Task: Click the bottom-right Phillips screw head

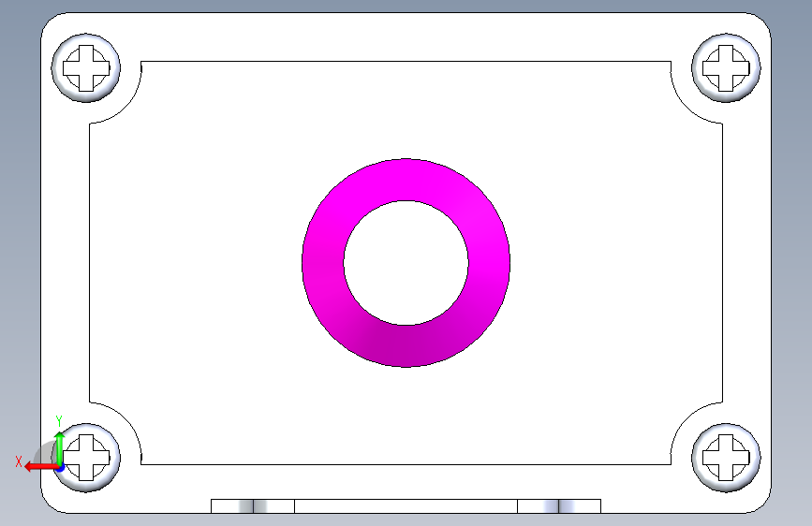Action: point(726,458)
